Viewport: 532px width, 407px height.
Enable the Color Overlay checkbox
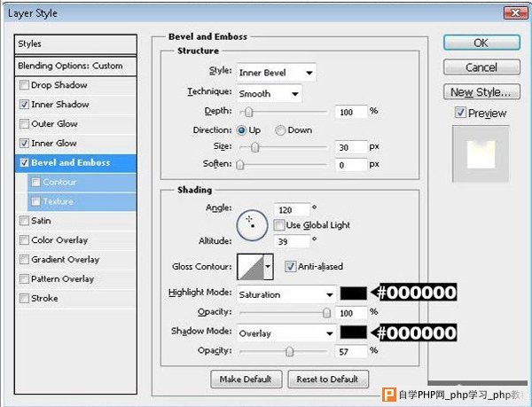tap(24, 240)
